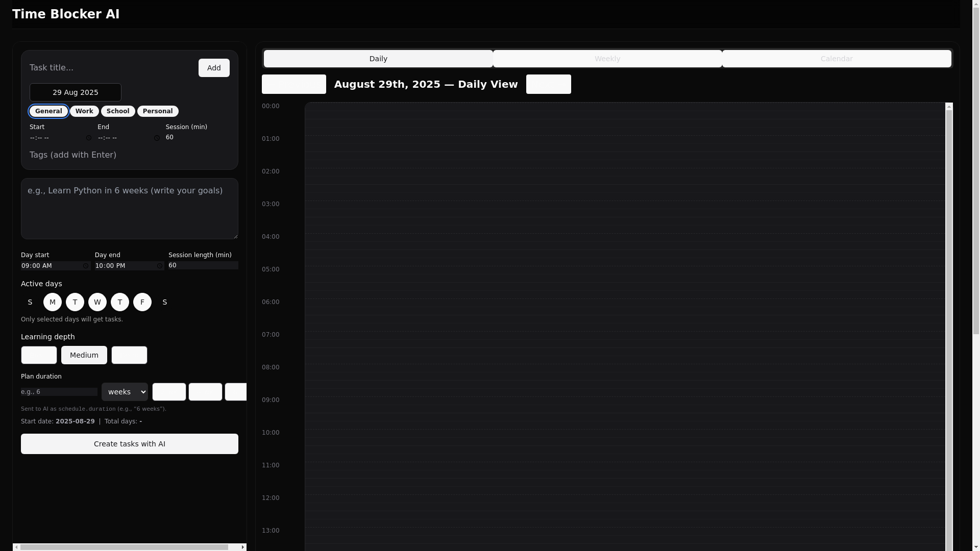Viewport: 980px width, 551px height.
Task: Open the Start time picker clock icon
Action: pos(89,138)
